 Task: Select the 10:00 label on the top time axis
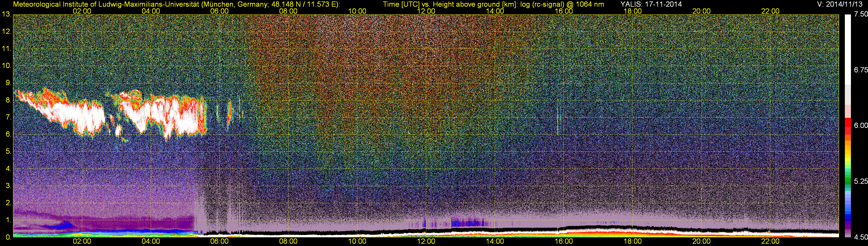[x=357, y=11]
